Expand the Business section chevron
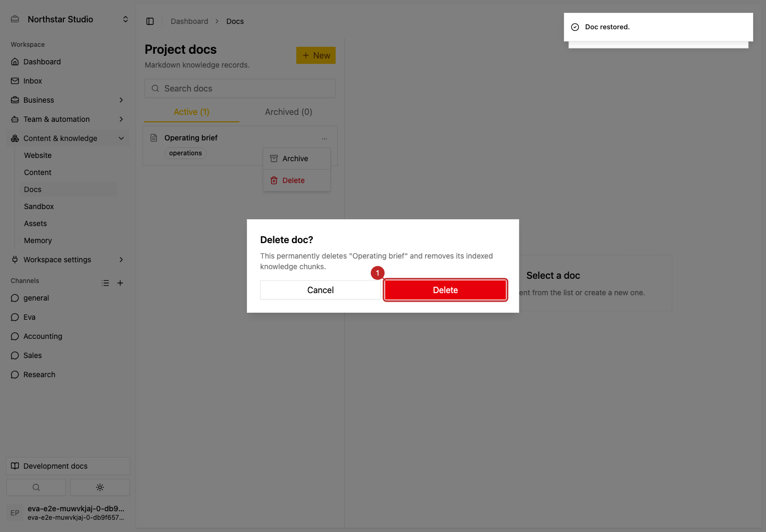This screenshot has width=766, height=532. [x=121, y=100]
